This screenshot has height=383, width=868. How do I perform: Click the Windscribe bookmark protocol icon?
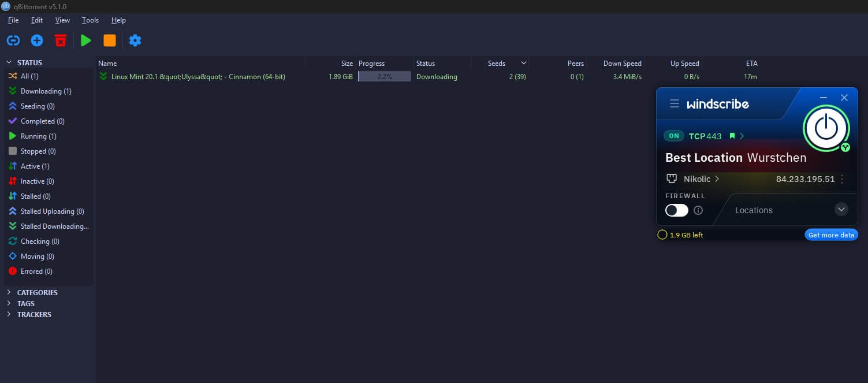click(x=732, y=136)
